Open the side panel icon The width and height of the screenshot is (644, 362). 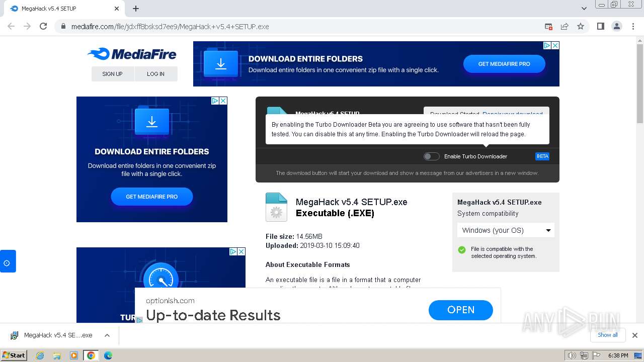(x=600, y=26)
